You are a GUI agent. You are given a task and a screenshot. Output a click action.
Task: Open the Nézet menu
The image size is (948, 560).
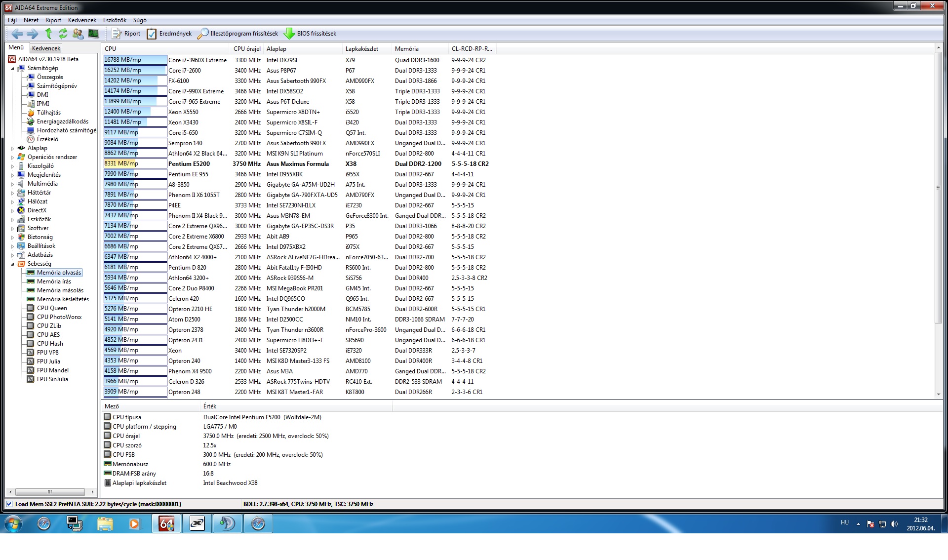click(31, 20)
